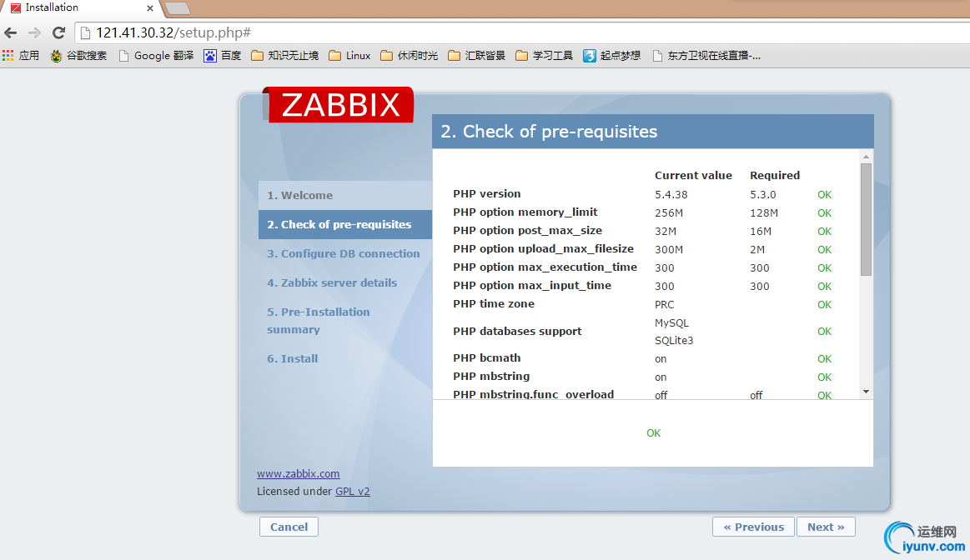Click the PHP bcmath label
Screen dimensions: 970x560
pyautogui.click(x=487, y=357)
